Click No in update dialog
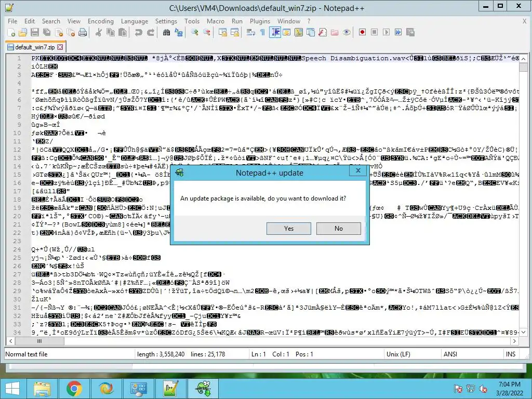Screen dimensions: 532x399 339,229
